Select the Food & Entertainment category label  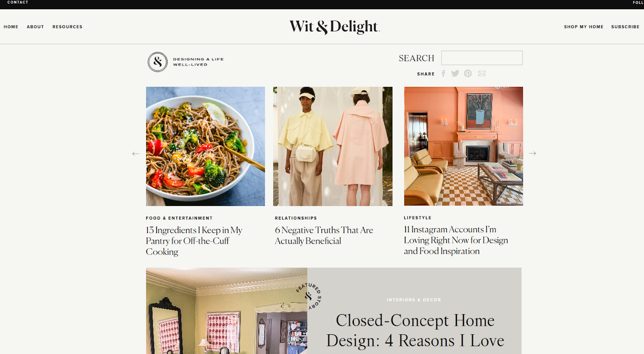click(x=179, y=218)
